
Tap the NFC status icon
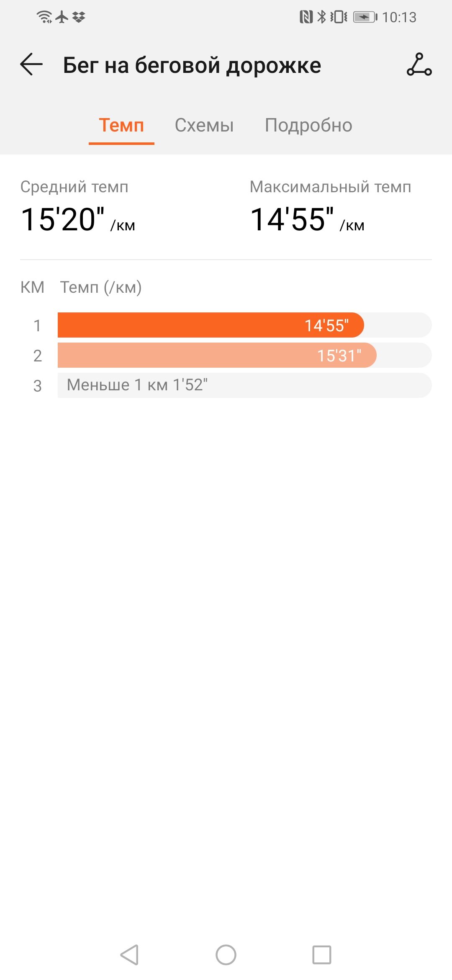[306, 17]
